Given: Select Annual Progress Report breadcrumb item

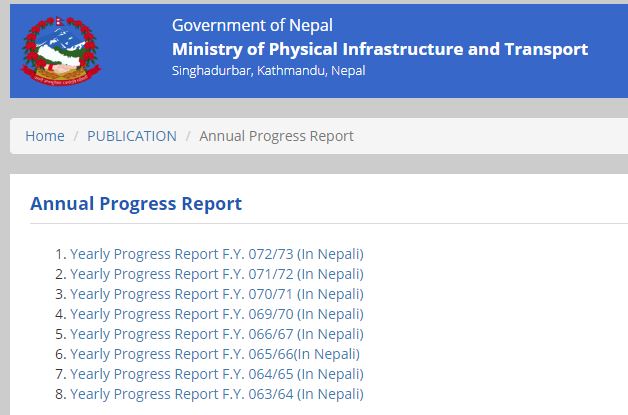Looking at the screenshot, I should pos(276,136).
